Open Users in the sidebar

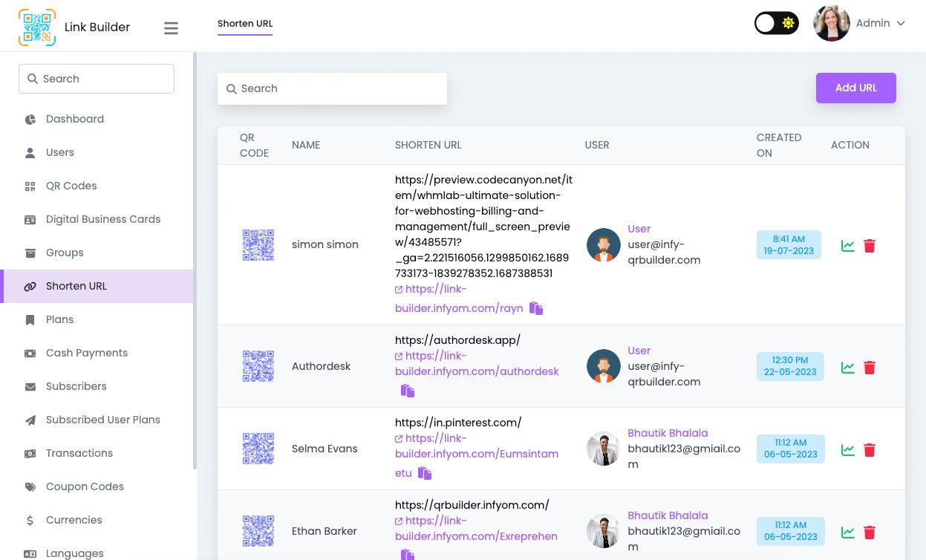[x=97, y=152]
